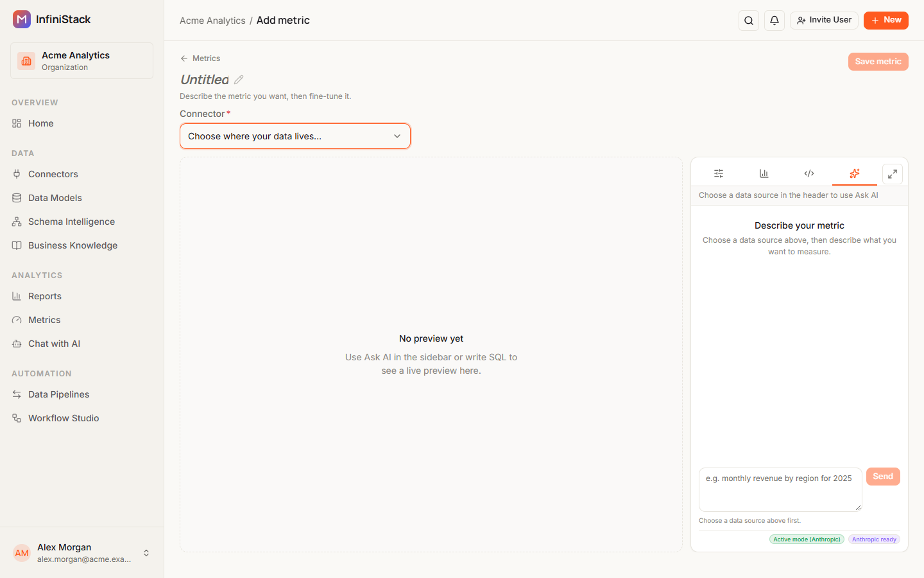
Task: Click the Anthropic ready badge
Action: [874, 539]
